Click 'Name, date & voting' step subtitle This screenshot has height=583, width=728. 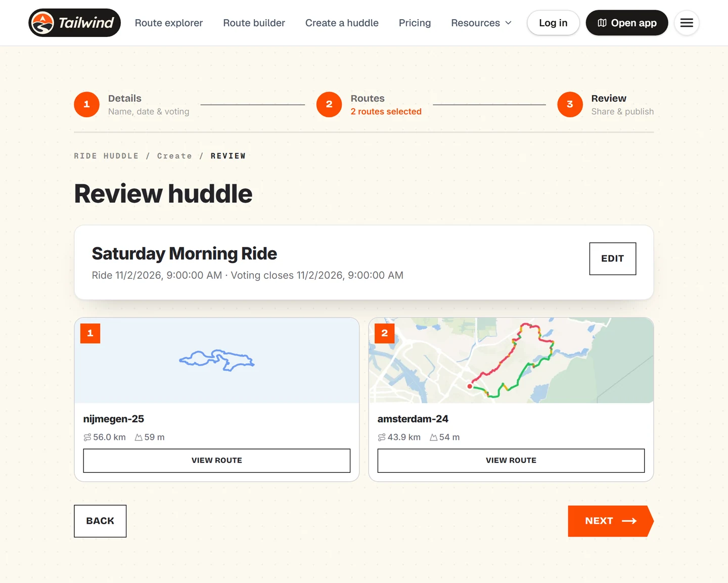click(149, 112)
